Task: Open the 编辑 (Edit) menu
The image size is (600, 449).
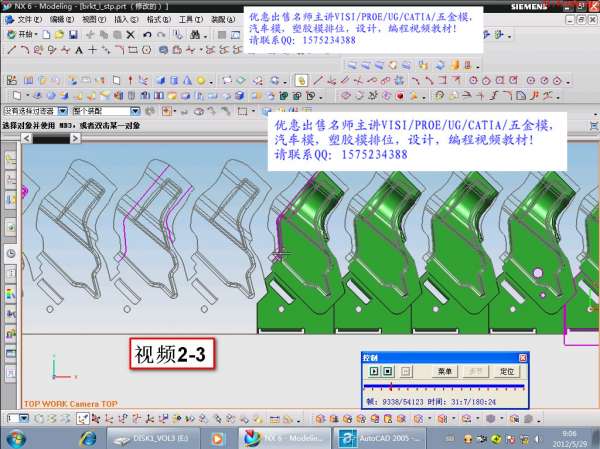Action: (x=62, y=19)
